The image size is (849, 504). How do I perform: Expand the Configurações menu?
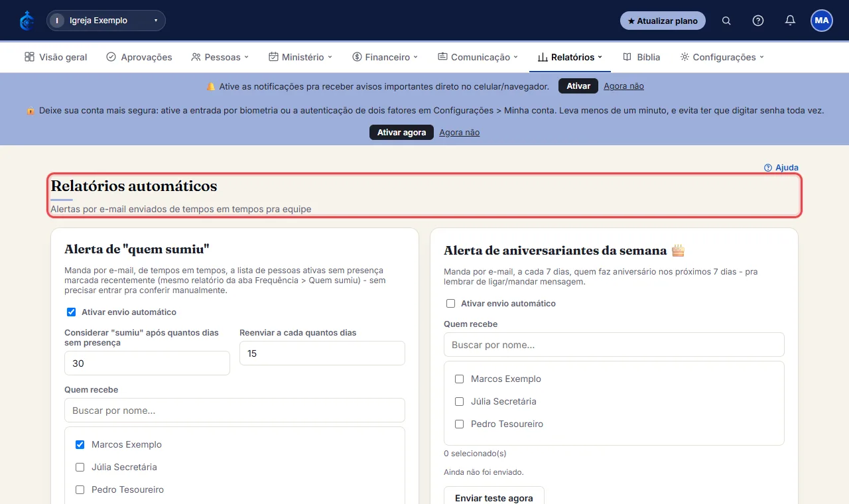(722, 57)
